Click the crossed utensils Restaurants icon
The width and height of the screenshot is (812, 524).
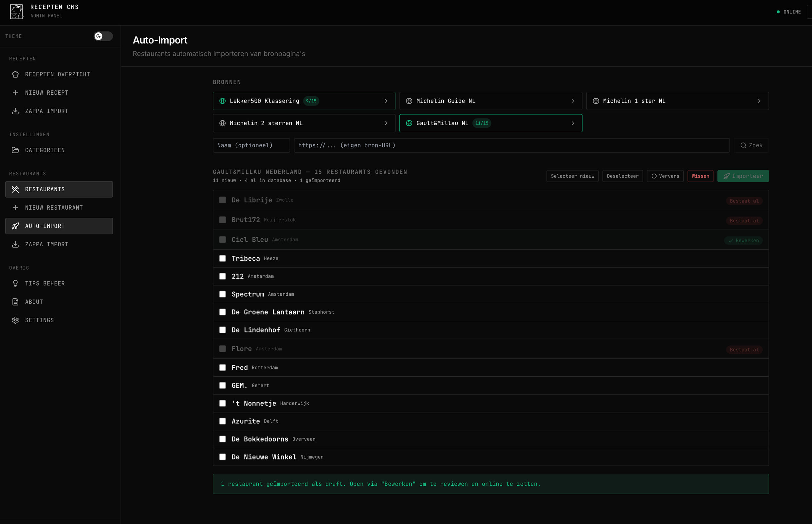pos(15,189)
